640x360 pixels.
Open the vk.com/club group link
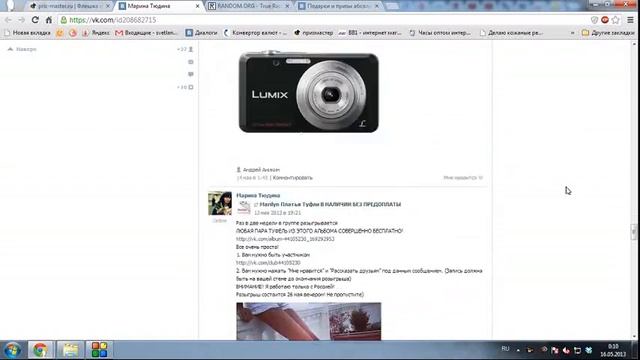click(x=268, y=263)
